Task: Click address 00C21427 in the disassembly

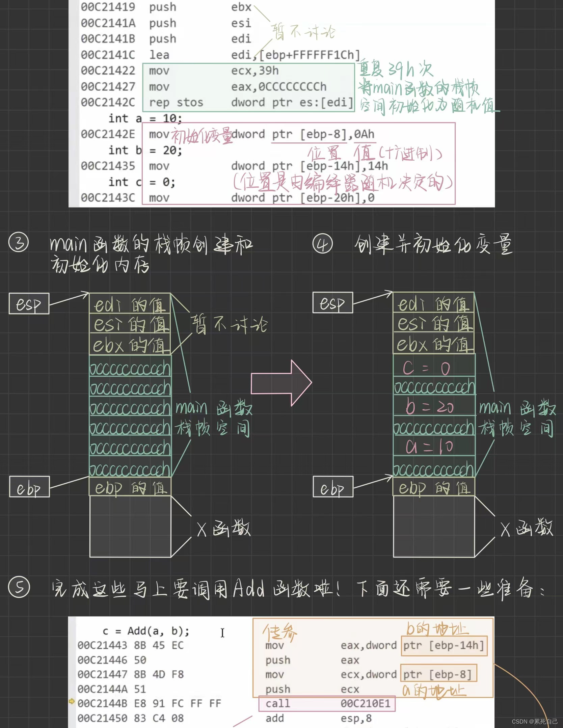Action: (108, 87)
